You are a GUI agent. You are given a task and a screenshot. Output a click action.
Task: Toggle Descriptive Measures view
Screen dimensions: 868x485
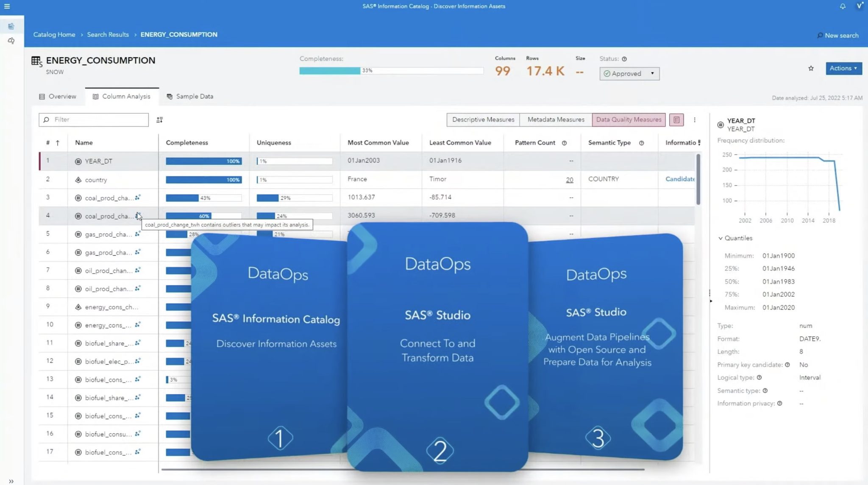tap(483, 120)
